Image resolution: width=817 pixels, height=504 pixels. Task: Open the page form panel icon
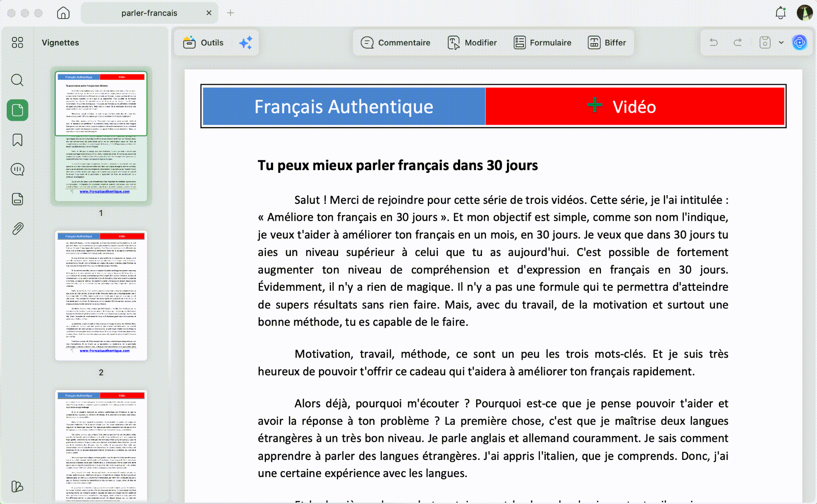[x=17, y=199]
